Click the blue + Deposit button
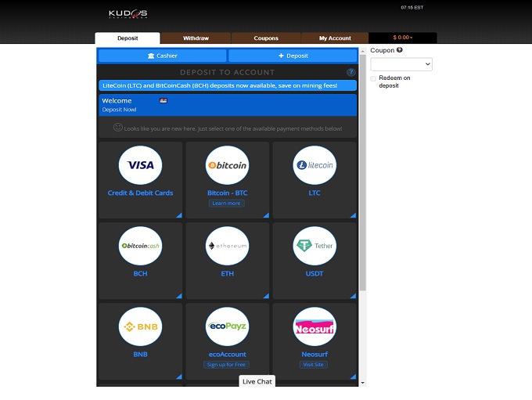Viewport: 532px width, 400px height. (x=293, y=56)
